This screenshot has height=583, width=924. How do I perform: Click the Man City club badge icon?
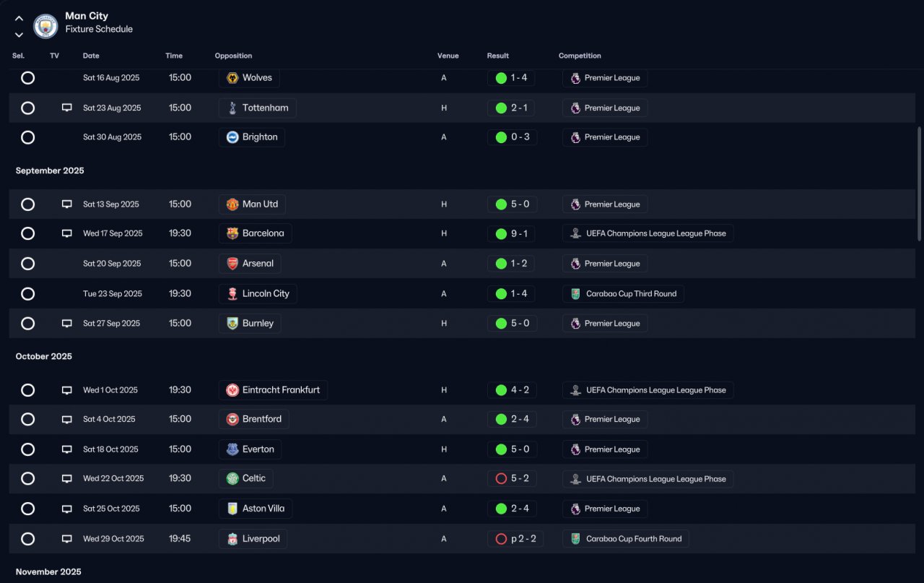(45, 26)
